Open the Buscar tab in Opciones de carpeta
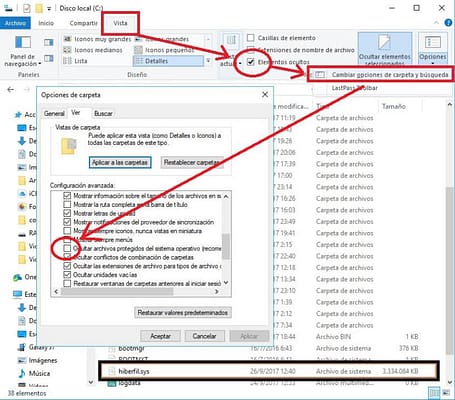Image resolution: width=455 pixels, height=400 pixels. [x=103, y=114]
